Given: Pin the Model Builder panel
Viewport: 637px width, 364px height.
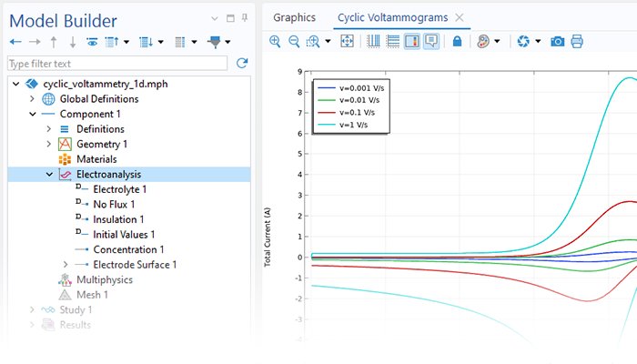Looking at the screenshot, I should pos(245,17).
